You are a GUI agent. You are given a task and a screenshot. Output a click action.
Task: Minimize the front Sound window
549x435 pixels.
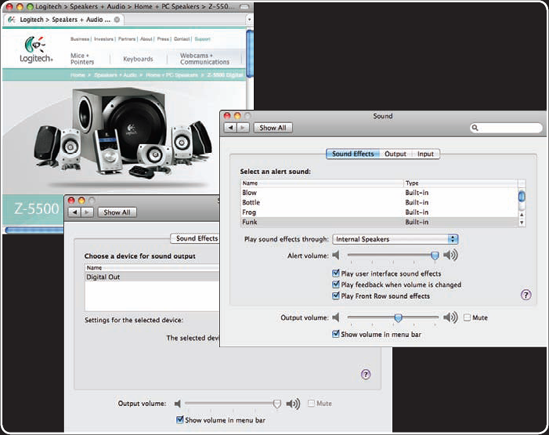click(x=237, y=116)
